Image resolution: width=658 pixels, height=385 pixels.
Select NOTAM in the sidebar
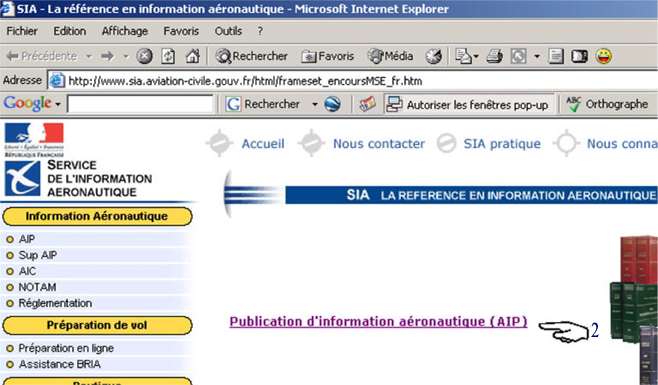(x=37, y=287)
